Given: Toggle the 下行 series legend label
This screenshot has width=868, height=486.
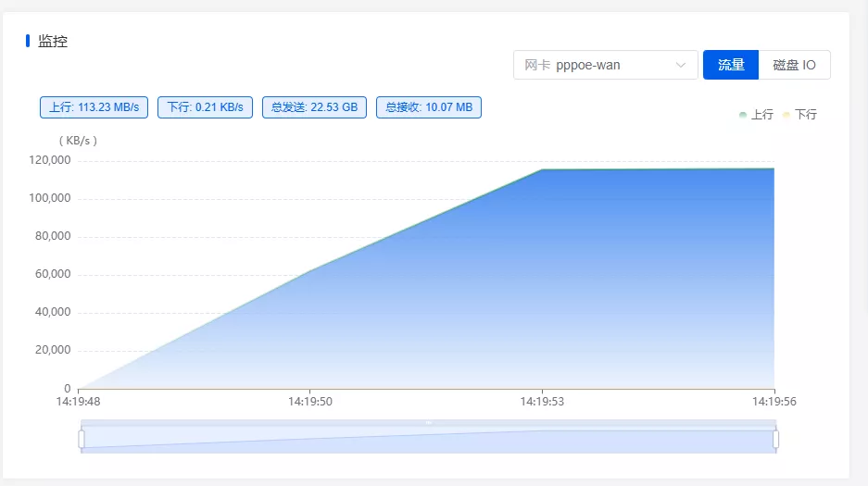Looking at the screenshot, I should [806, 115].
